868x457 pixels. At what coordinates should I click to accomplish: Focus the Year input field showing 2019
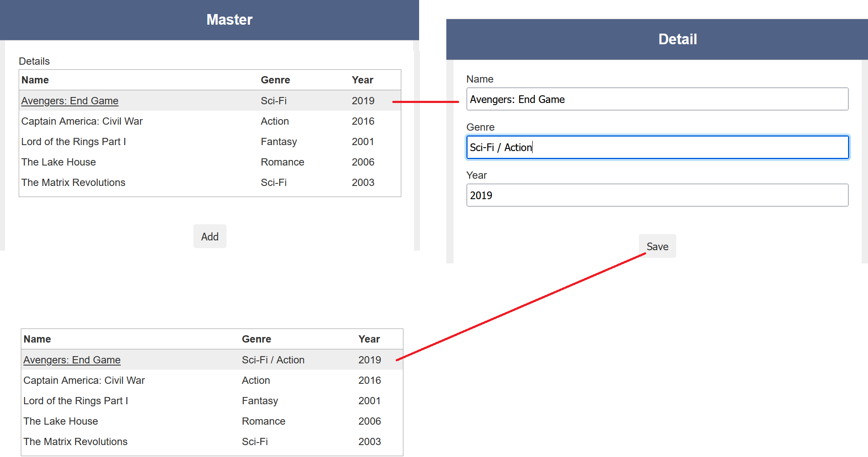point(657,195)
